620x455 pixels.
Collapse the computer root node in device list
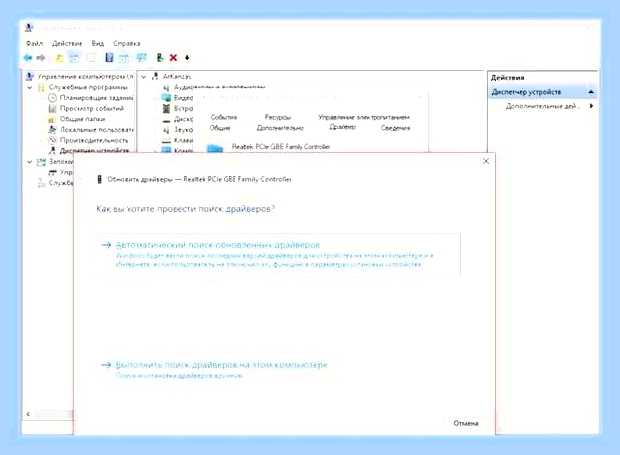coord(144,76)
